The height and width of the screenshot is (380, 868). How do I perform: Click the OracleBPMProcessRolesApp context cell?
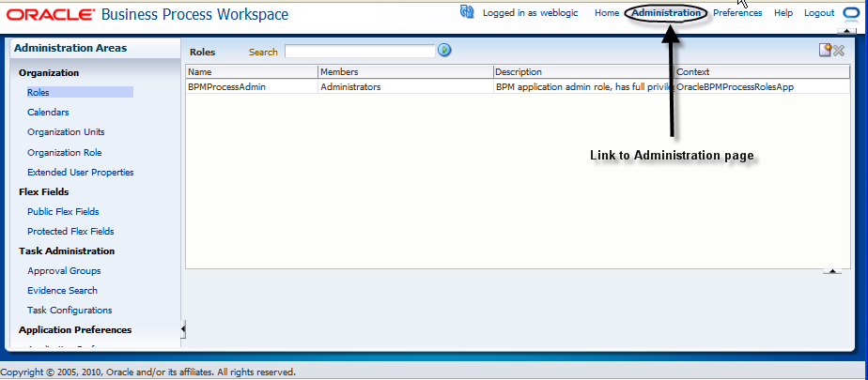tap(762, 87)
